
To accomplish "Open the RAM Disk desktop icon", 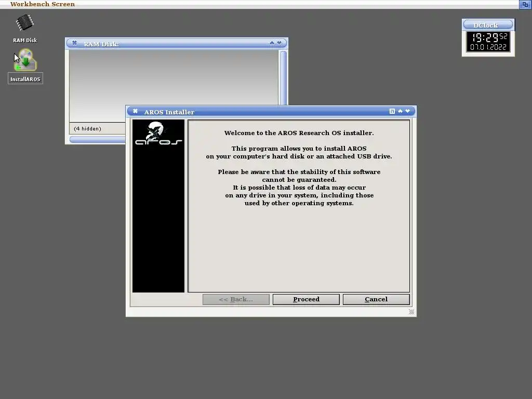I will coord(25,29).
